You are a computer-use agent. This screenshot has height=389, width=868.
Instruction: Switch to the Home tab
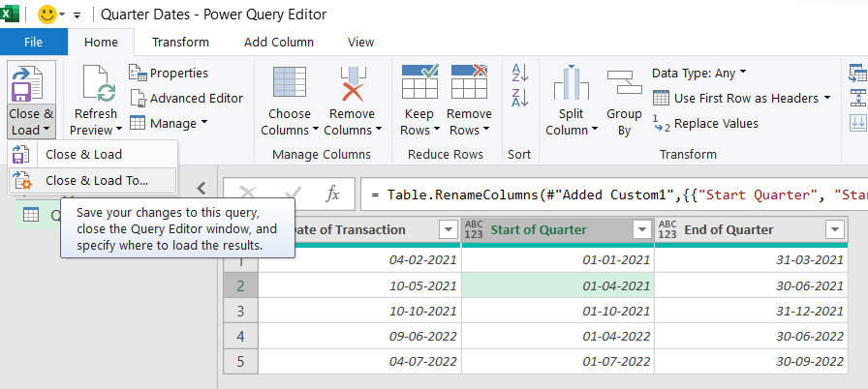click(x=101, y=42)
